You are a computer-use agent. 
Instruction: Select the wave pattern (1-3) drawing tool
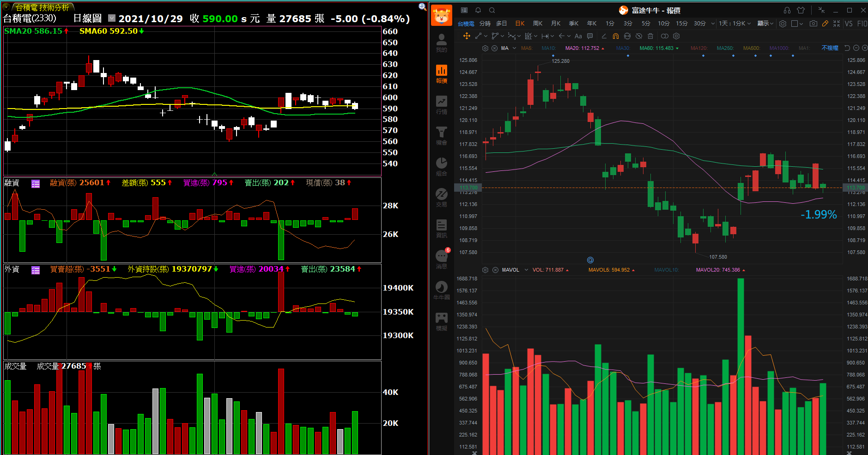(x=511, y=36)
